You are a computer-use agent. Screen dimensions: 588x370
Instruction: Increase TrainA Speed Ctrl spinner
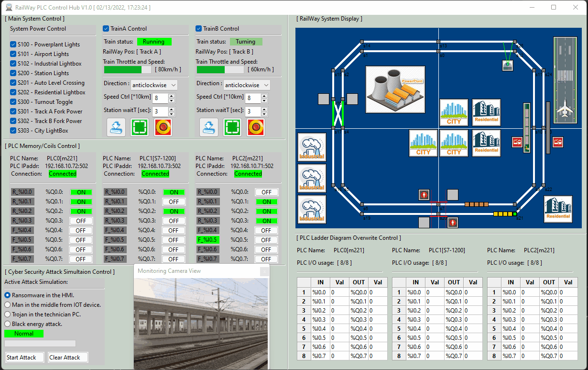pos(172,96)
